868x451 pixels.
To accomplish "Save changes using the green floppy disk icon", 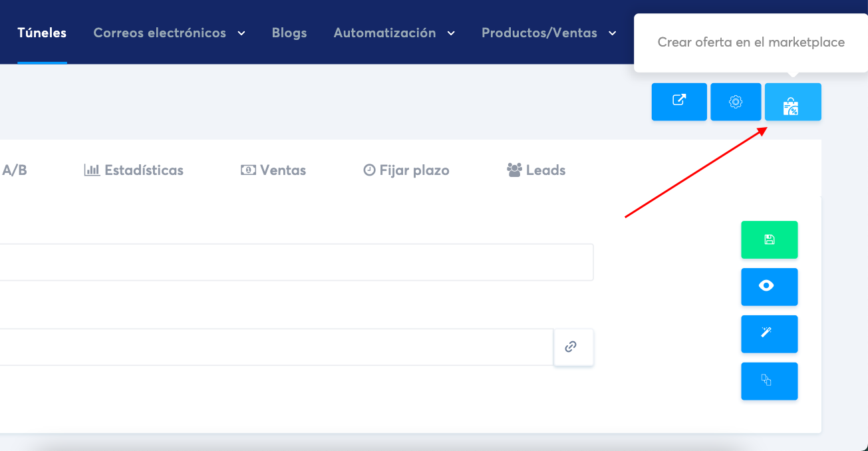I will (x=770, y=239).
